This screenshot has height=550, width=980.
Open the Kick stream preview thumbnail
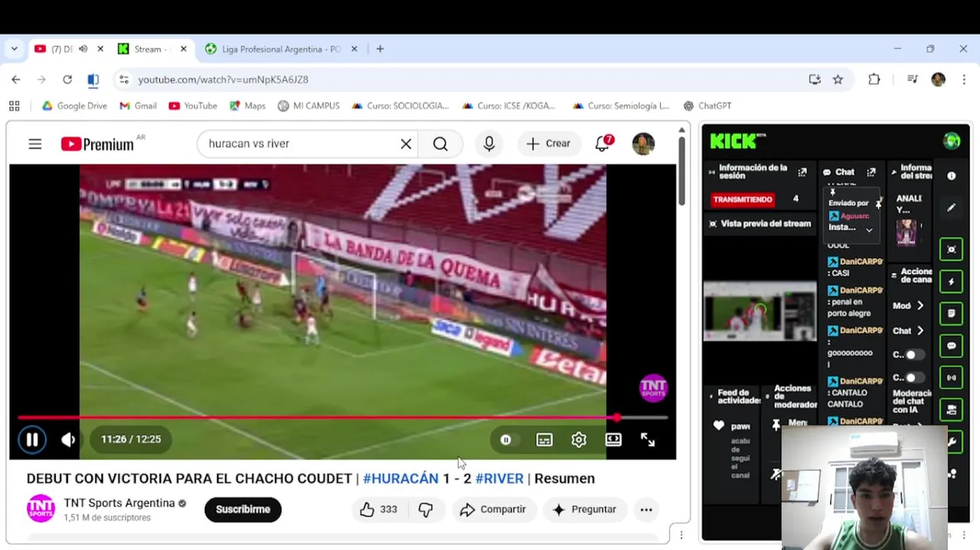click(760, 312)
